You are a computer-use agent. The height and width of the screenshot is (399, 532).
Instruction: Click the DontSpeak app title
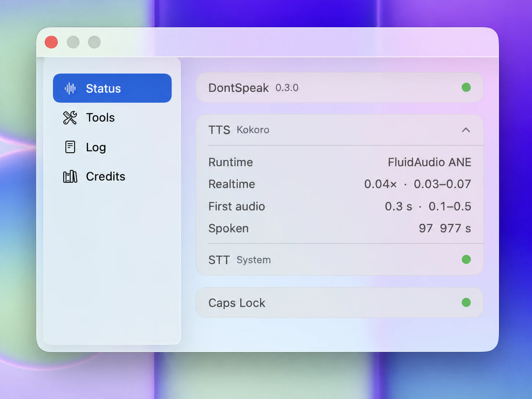coord(238,88)
